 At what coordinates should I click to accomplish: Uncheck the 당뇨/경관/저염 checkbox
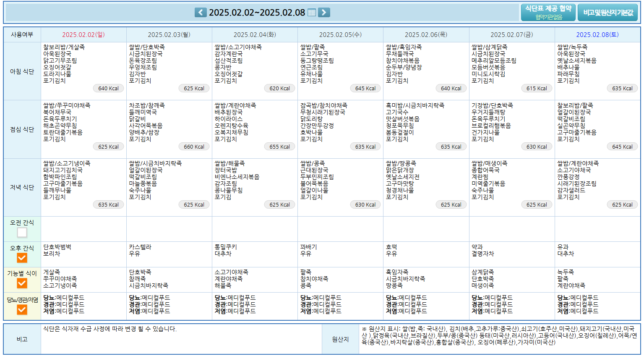click(22, 310)
